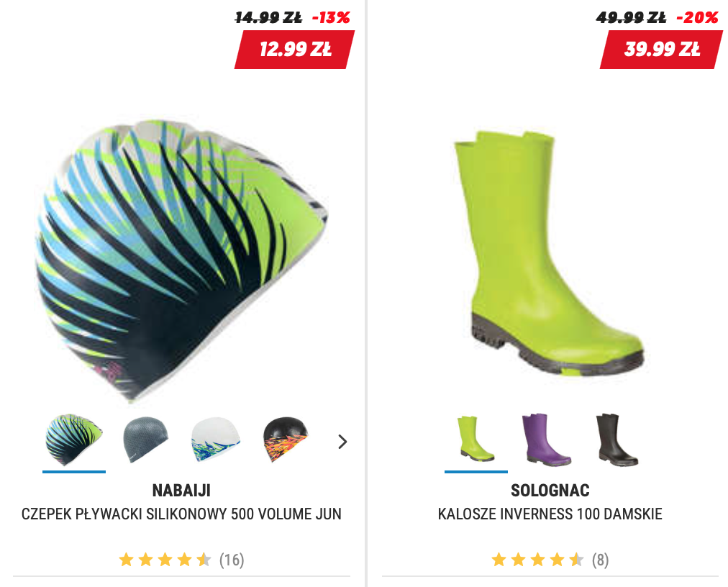The width and height of the screenshot is (728, 587).
Task: Choose the purple rain boot variant
Action: (x=547, y=440)
